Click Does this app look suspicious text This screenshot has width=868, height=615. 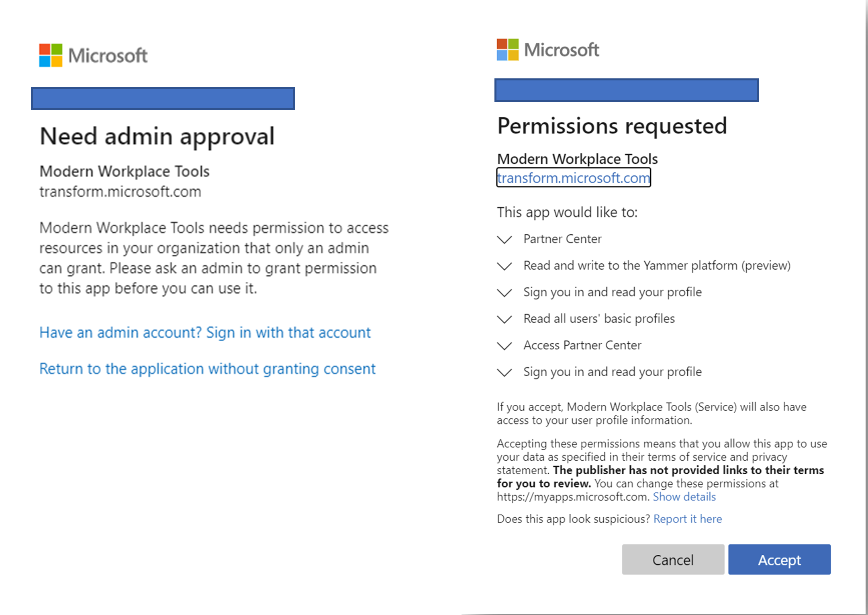click(x=573, y=519)
